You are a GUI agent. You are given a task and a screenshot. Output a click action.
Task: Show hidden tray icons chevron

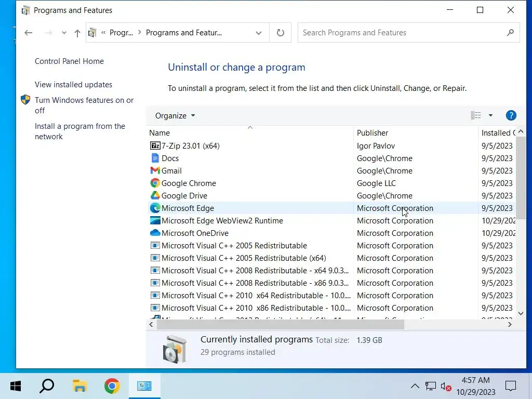coord(415,386)
